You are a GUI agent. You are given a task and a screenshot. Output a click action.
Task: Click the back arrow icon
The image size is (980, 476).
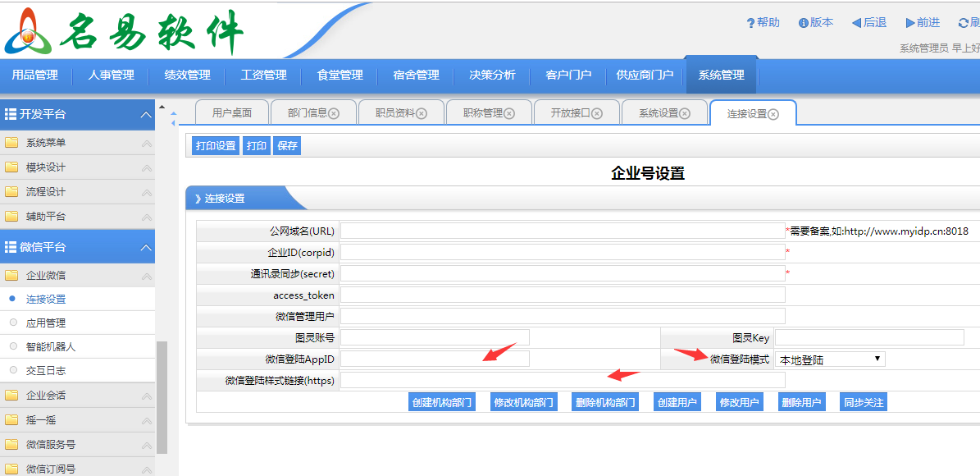pos(856,23)
